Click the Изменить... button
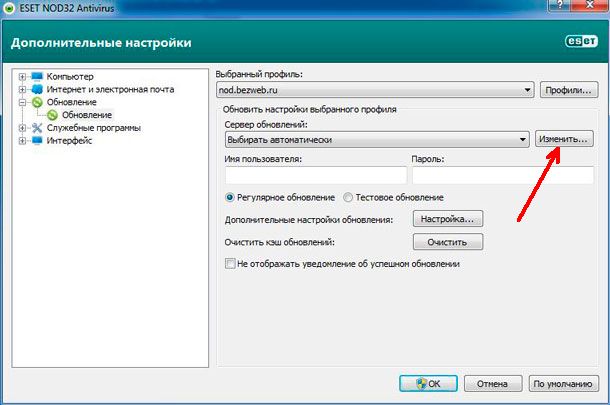The image size is (610, 405). pos(564,139)
